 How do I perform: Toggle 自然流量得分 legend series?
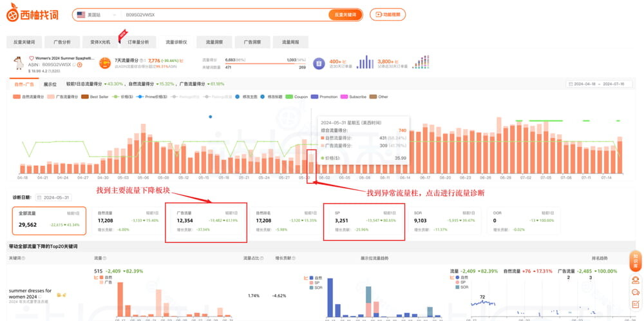28,97
